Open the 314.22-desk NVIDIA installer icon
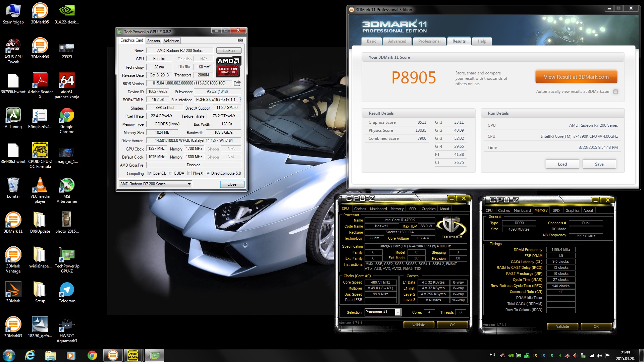644x362 pixels. tap(67, 13)
